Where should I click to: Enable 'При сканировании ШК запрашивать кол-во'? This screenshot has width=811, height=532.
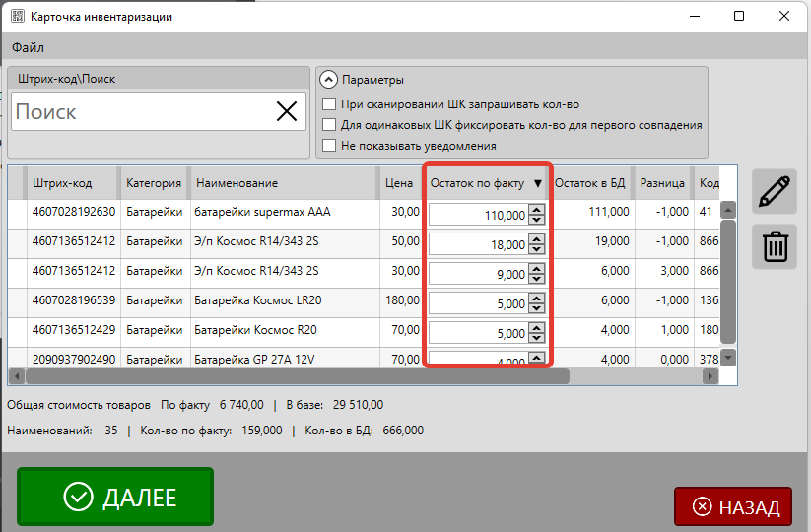[330, 104]
